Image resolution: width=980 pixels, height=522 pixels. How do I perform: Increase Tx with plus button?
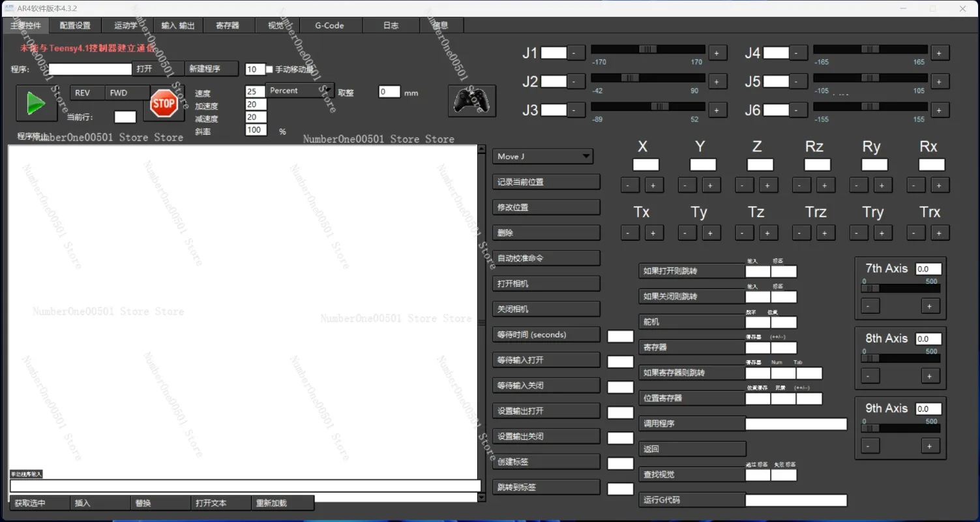654,232
